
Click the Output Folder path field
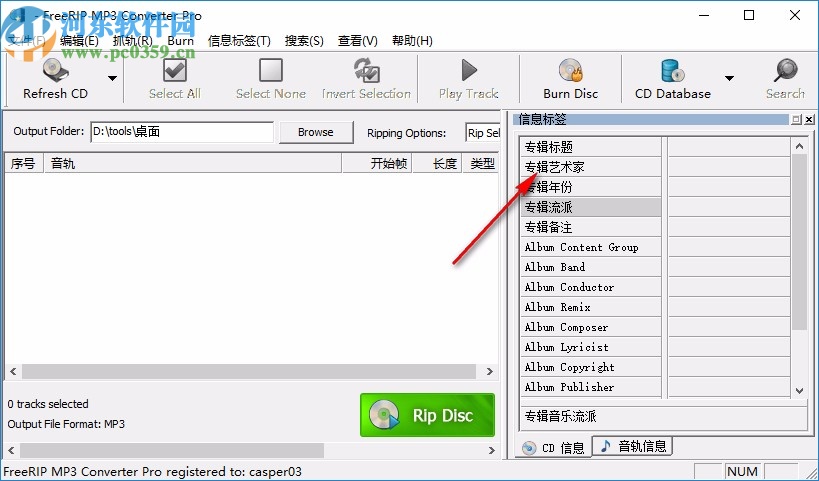tap(182, 132)
